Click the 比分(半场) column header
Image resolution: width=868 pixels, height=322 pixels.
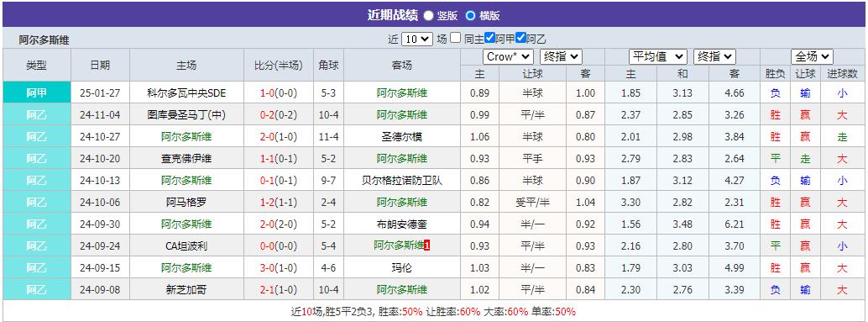point(279,65)
